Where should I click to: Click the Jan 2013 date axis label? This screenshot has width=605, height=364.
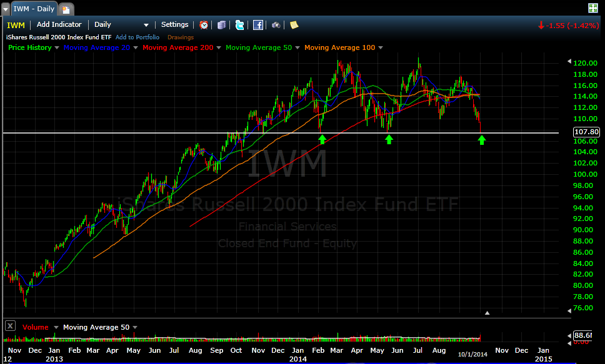(54, 355)
